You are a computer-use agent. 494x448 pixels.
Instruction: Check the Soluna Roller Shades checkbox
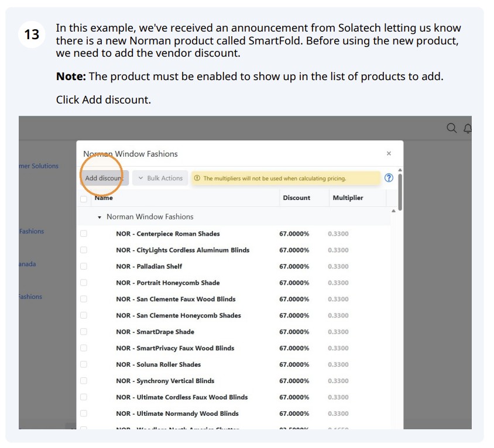(x=84, y=364)
